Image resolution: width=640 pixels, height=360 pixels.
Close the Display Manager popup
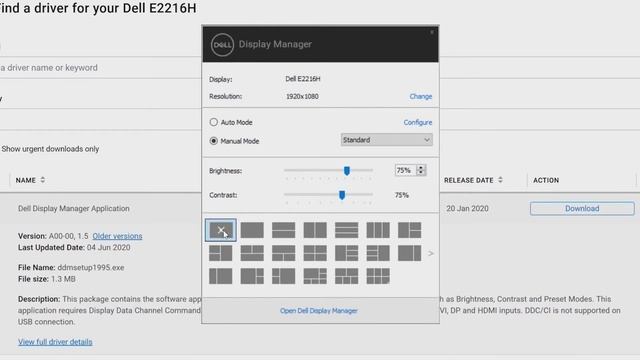[432, 32]
